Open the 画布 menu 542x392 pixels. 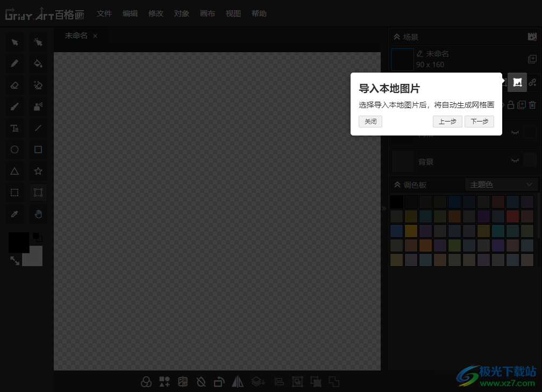tap(208, 13)
